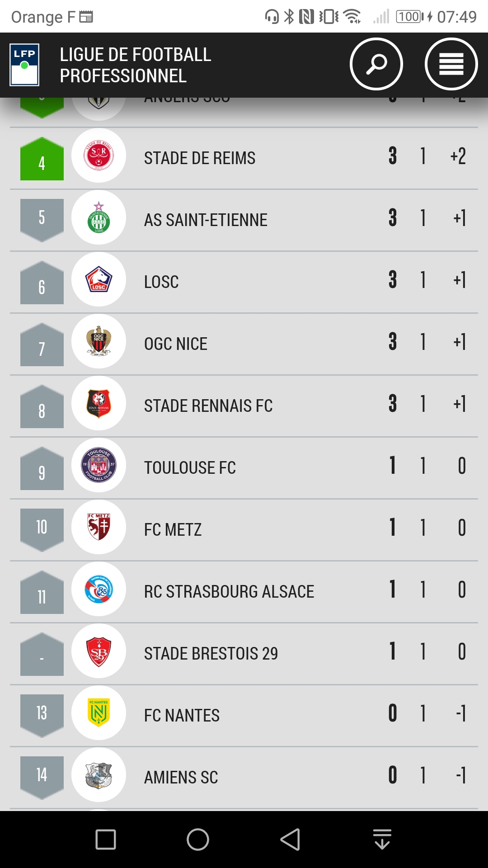Image resolution: width=488 pixels, height=868 pixels.
Task: Open the search magnifier icon
Action: 376,64
